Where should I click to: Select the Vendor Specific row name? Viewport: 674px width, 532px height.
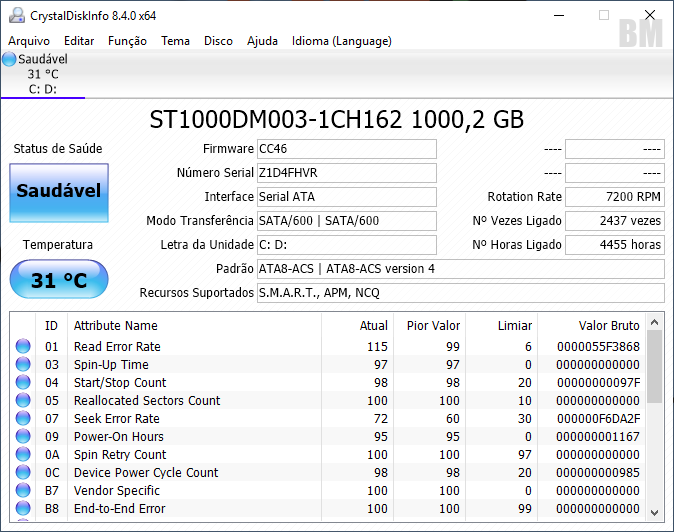click(x=117, y=491)
